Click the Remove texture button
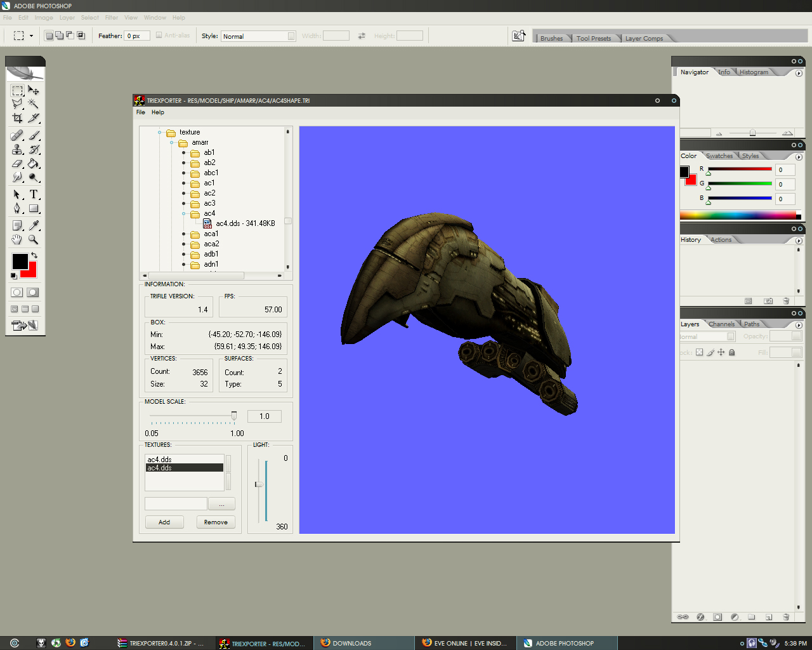The height and width of the screenshot is (650, 812). [x=216, y=522]
